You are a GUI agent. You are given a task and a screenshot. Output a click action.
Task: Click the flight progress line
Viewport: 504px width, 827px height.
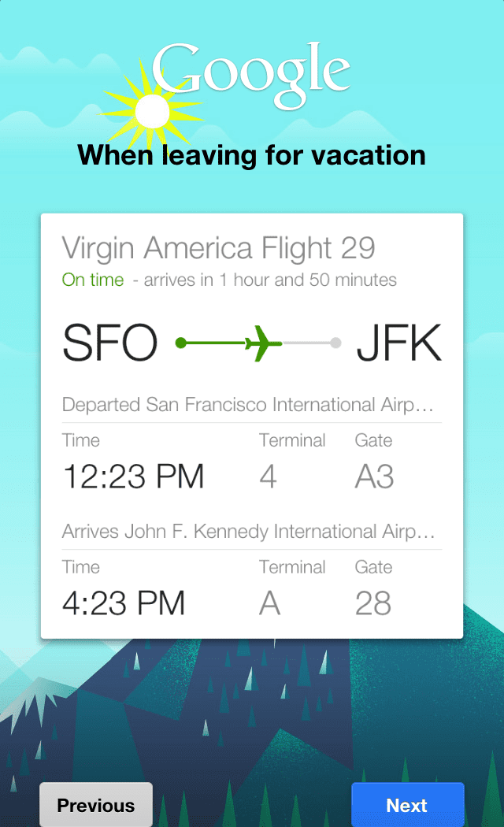coord(309,343)
